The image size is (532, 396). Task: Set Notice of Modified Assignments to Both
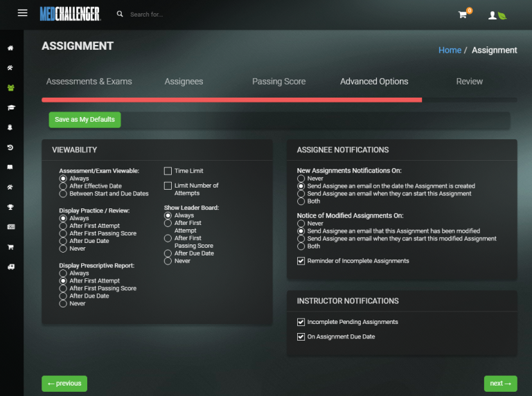click(x=301, y=246)
